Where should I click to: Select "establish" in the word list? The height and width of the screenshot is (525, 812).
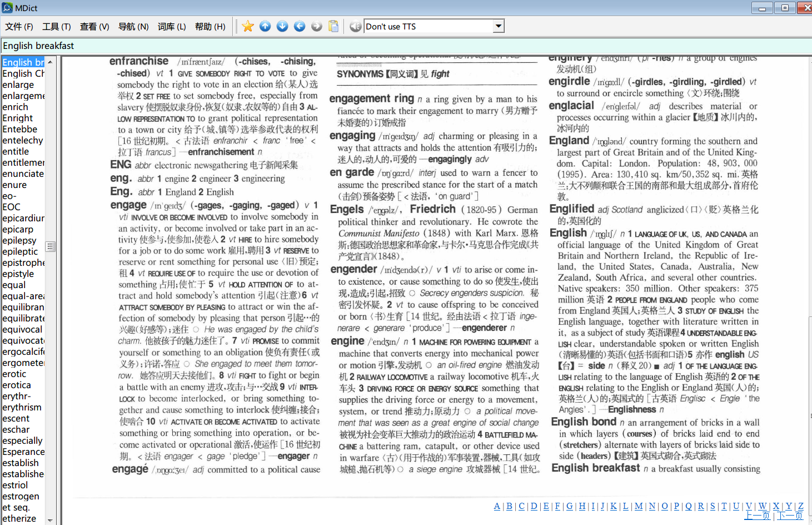point(21,463)
